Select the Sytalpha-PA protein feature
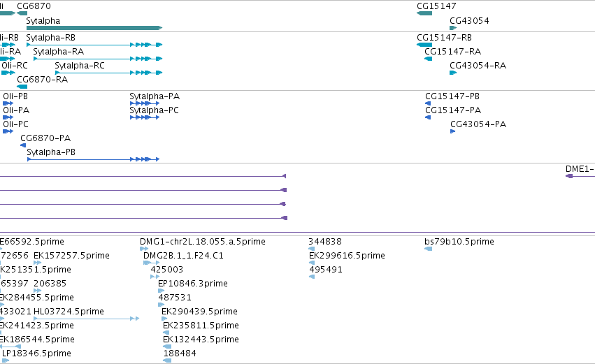 coord(145,103)
